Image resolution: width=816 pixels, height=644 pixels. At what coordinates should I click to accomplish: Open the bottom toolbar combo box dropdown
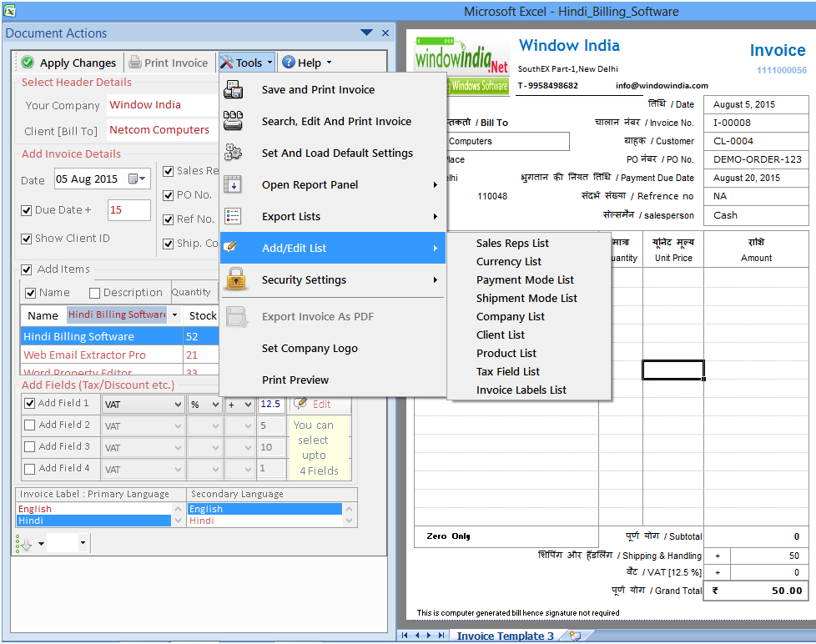(x=83, y=542)
